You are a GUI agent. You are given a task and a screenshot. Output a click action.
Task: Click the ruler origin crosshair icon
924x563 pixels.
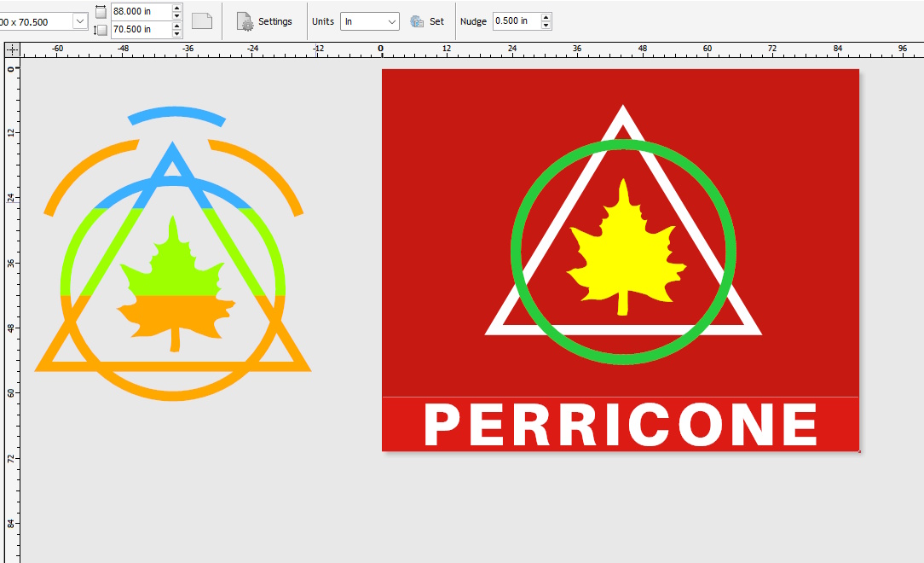[x=12, y=50]
